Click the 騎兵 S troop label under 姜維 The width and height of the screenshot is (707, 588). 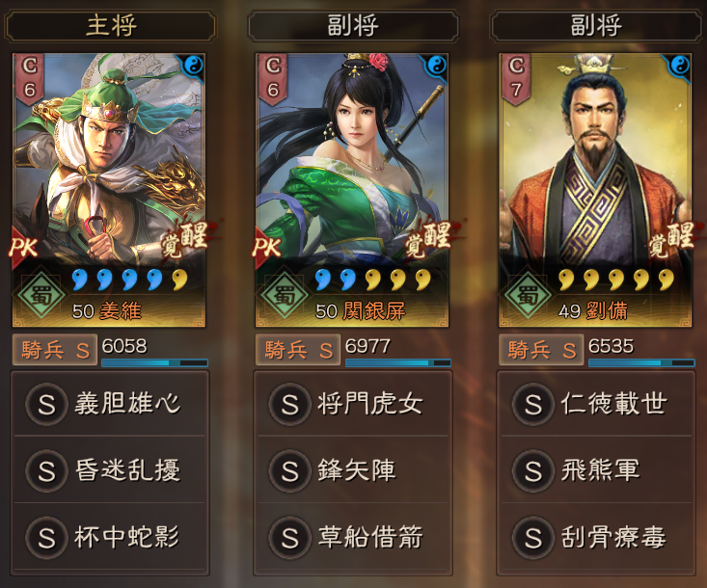pyautogui.click(x=55, y=350)
